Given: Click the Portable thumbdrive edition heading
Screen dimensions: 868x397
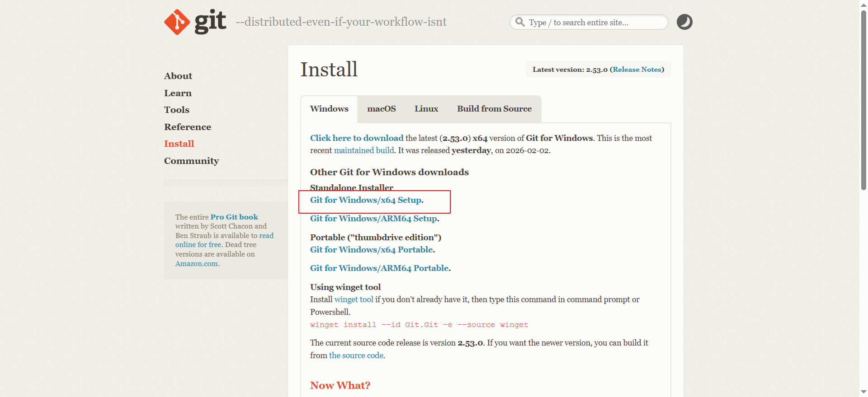Looking at the screenshot, I should (376, 238).
